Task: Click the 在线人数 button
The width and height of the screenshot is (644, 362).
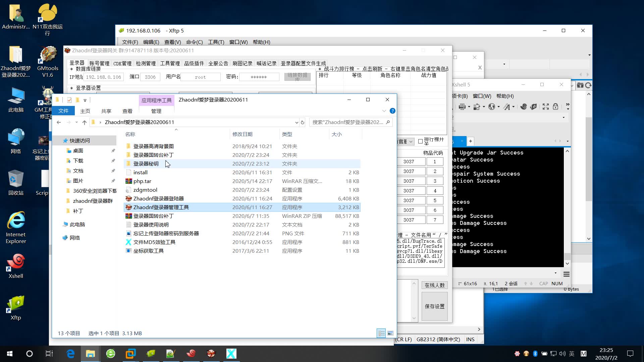Action: coord(435,285)
